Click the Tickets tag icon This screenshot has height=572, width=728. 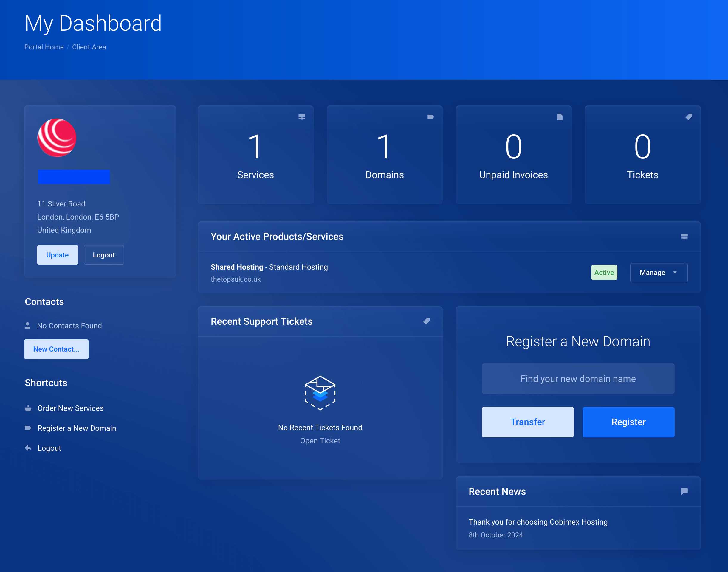688,117
